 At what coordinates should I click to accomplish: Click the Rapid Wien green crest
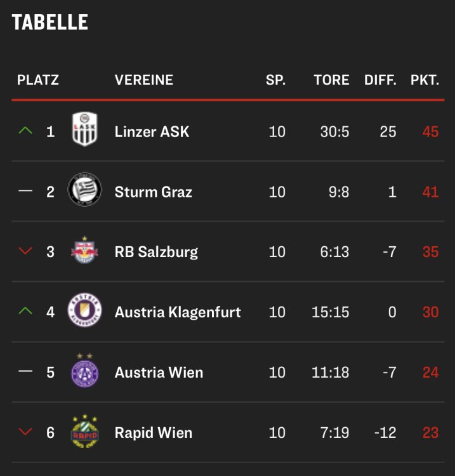coord(84,432)
